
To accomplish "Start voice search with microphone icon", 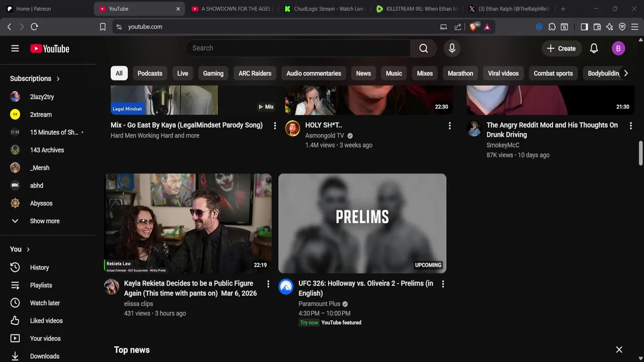I will 452,48.
